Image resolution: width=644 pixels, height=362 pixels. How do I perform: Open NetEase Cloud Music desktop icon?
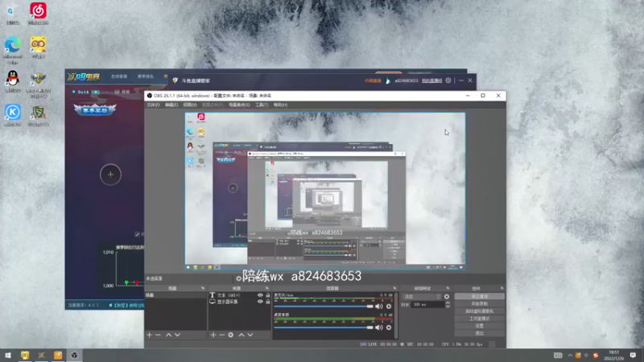(x=38, y=13)
